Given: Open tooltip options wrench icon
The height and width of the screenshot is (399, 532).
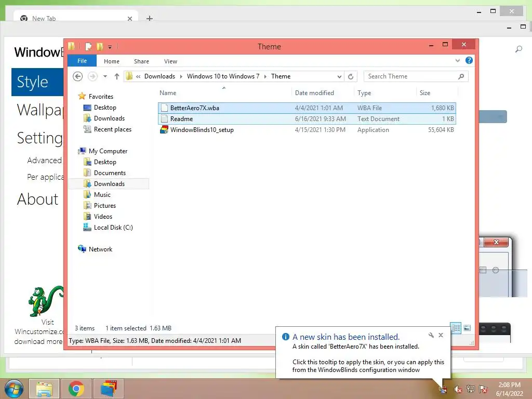Looking at the screenshot, I should pyautogui.click(x=431, y=335).
